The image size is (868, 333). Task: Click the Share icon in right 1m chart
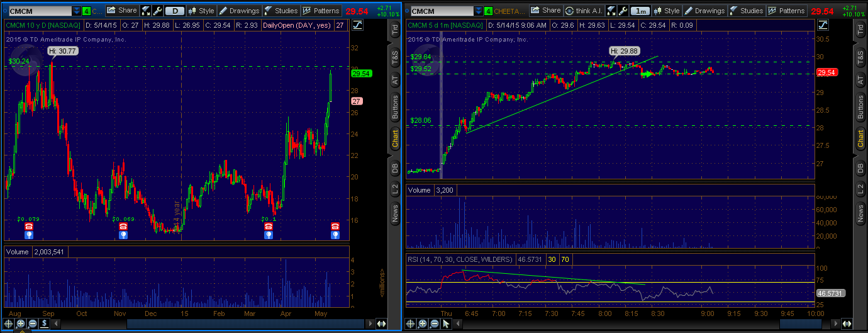(x=545, y=11)
